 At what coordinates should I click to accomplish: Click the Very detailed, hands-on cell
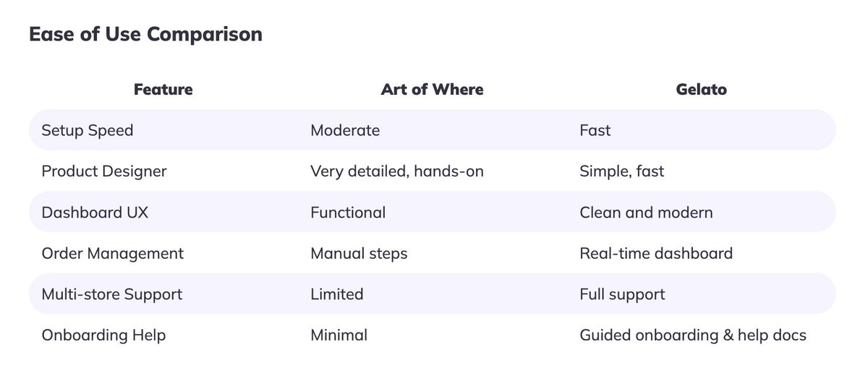[x=397, y=171]
